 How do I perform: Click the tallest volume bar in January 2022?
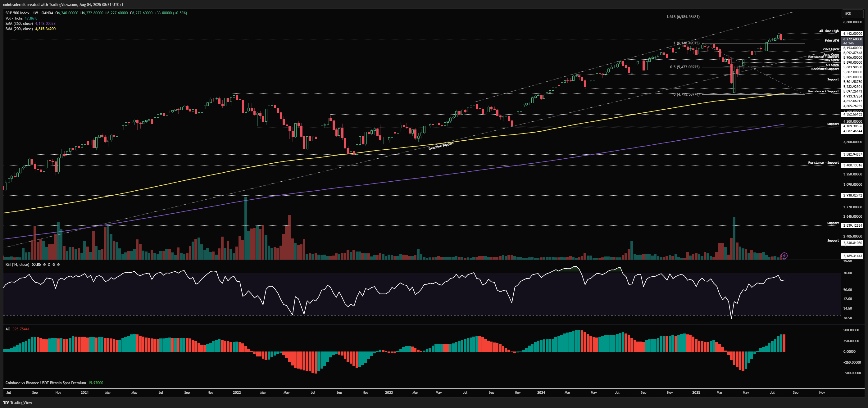(246, 228)
